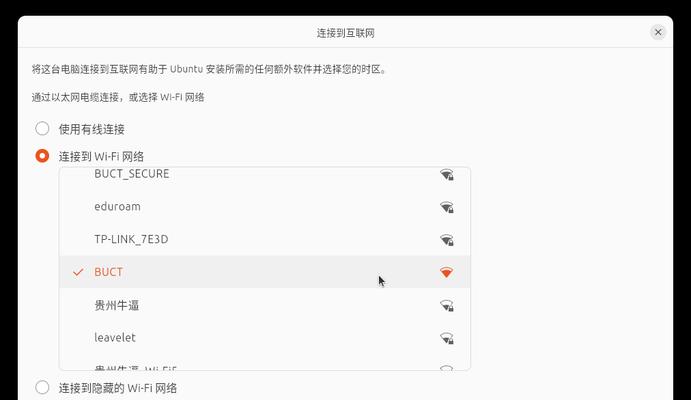Click partially visible last network's signal icon

tap(447, 368)
